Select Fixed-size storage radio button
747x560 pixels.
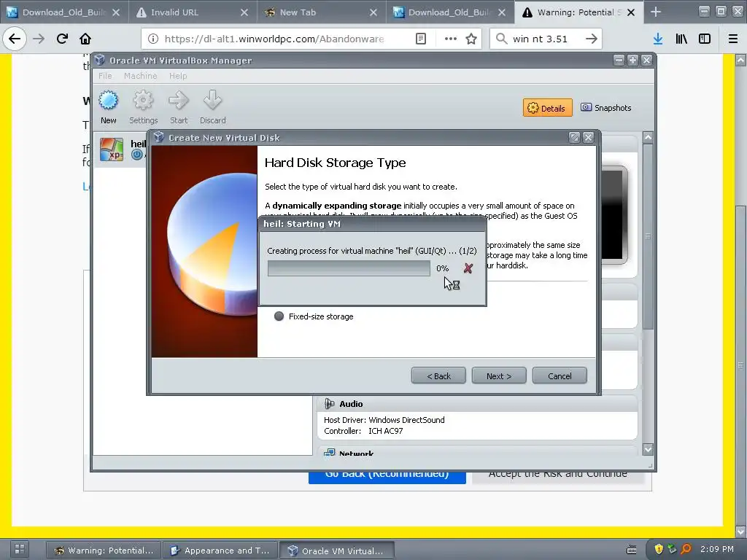click(x=279, y=316)
